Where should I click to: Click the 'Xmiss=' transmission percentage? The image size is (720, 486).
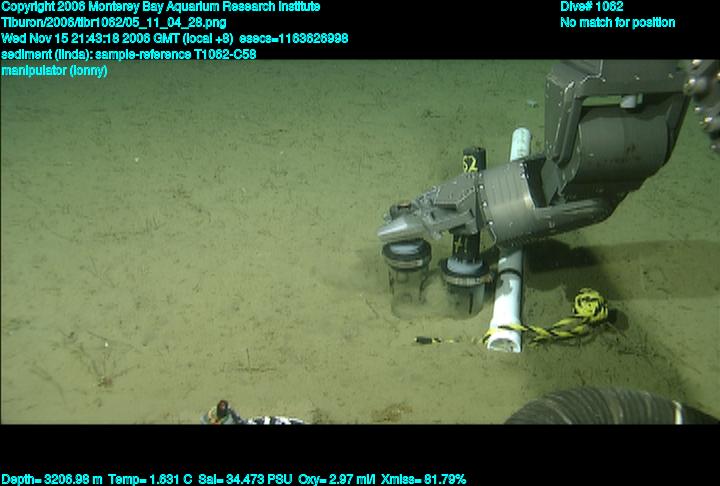[x=423, y=479]
